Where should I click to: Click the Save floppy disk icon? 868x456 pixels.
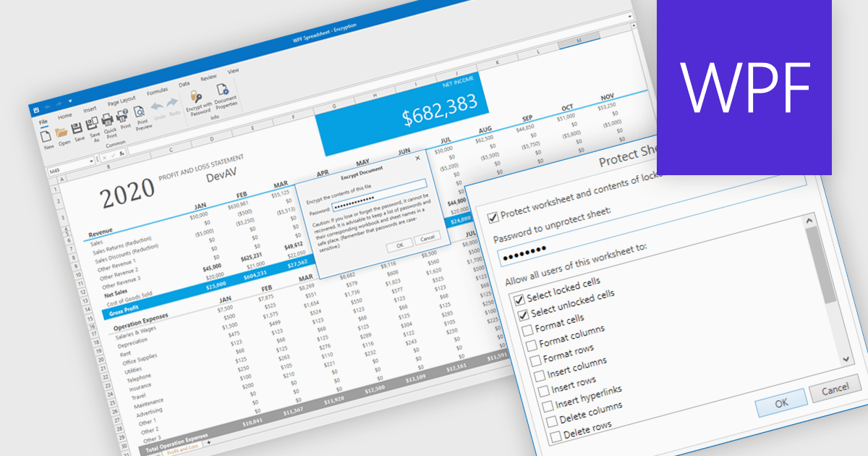pyautogui.click(x=76, y=129)
